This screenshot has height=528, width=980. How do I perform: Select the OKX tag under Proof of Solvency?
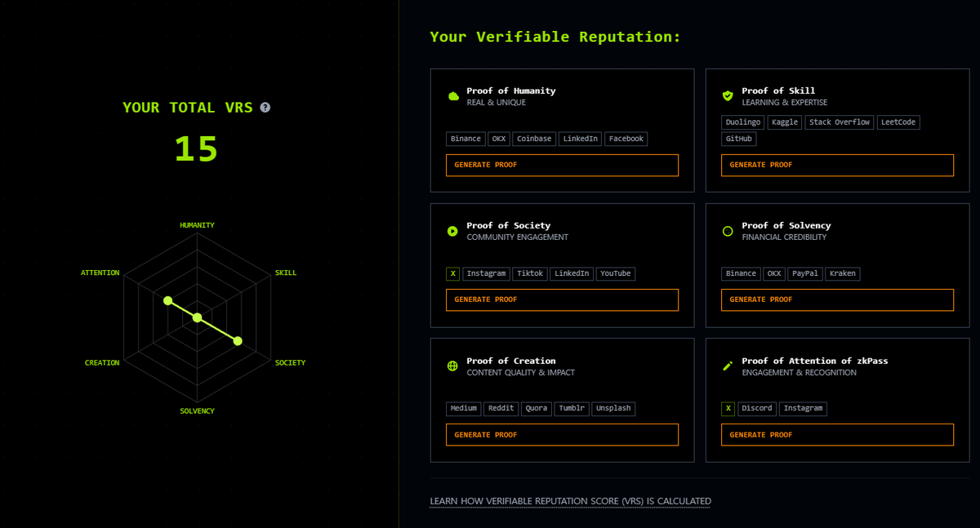coord(774,273)
